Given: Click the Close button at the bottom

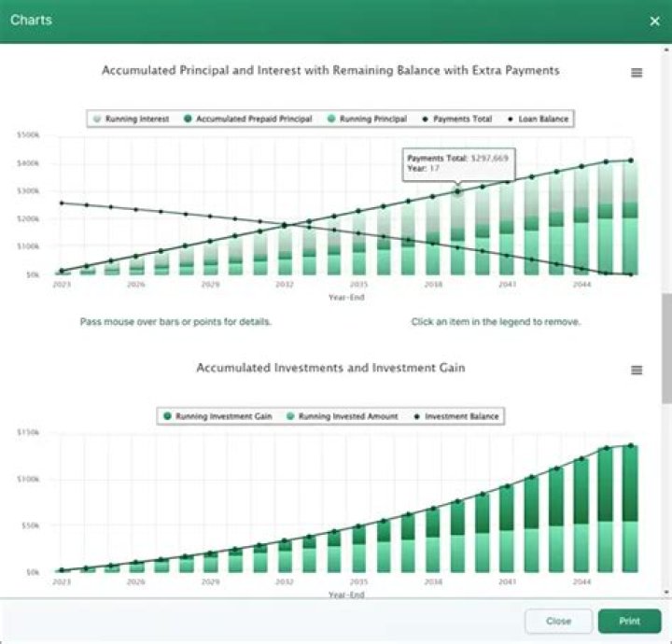Looking at the screenshot, I should (x=558, y=621).
